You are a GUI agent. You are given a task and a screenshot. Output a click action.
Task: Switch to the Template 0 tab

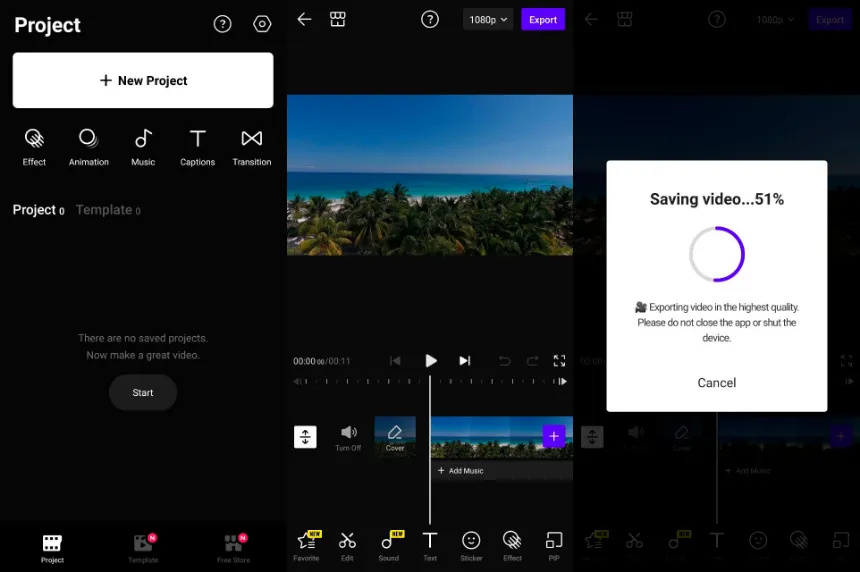(x=108, y=210)
